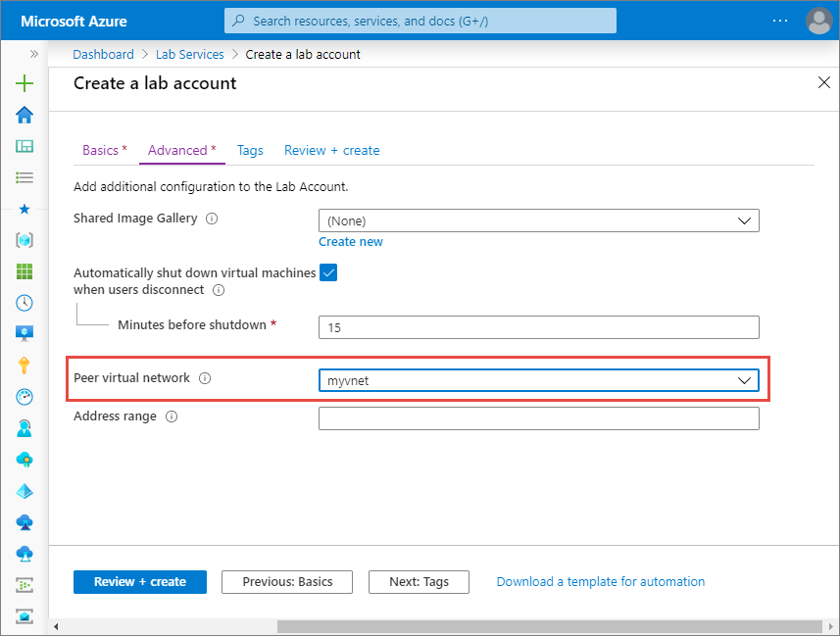
Task: Click the Address range input field
Action: (538, 418)
